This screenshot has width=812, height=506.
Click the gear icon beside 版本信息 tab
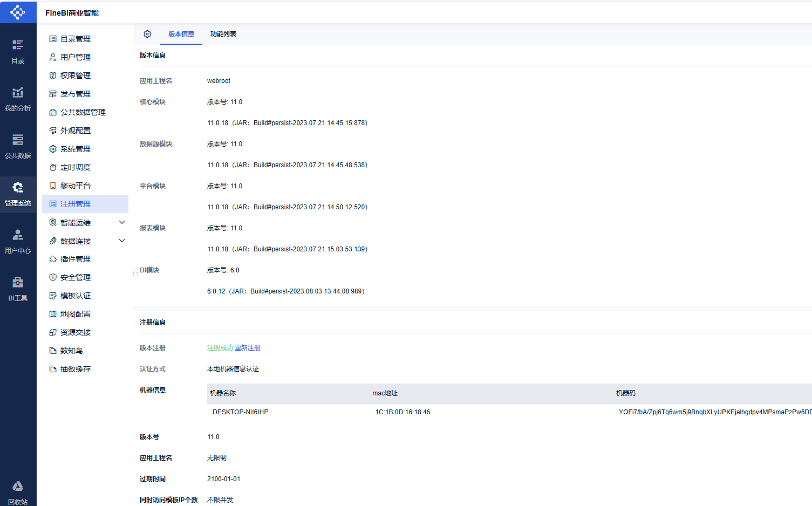pos(147,34)
